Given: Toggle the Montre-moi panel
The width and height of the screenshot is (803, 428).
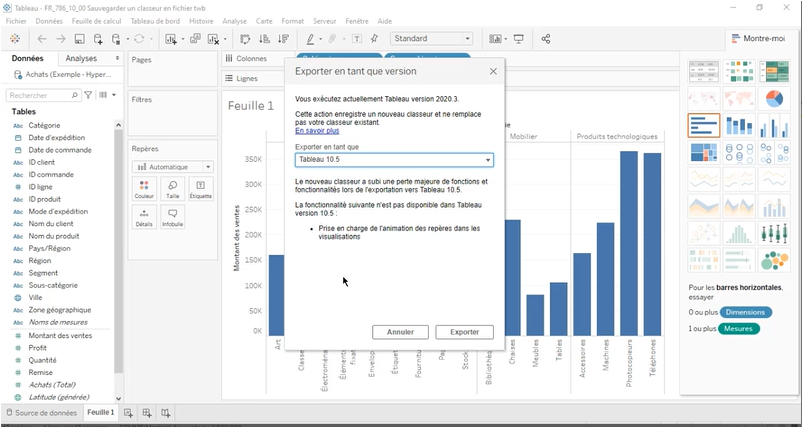Looking at the screenshot, I should click(756, 39).
